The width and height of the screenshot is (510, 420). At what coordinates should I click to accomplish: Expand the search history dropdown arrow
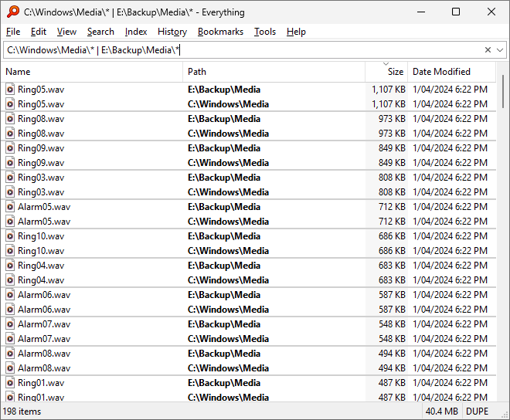500,50
